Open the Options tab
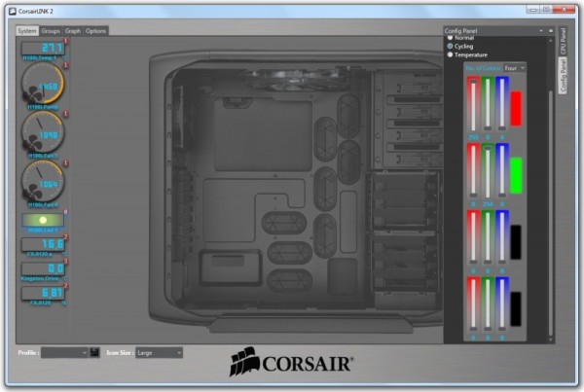 [x=95, y=31]
